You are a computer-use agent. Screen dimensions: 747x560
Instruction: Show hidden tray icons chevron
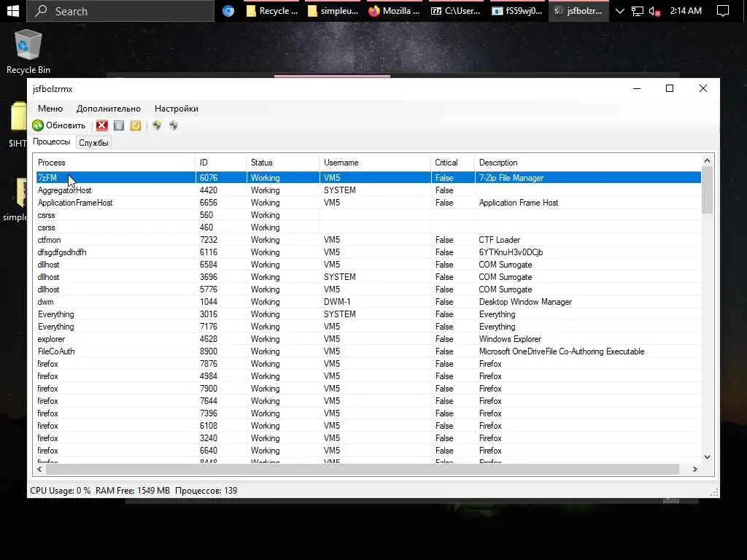(619, 11)
